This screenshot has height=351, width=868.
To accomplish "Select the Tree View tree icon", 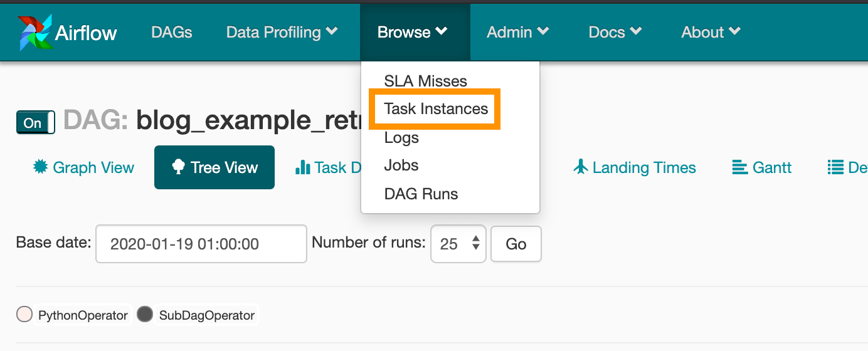I will pos(178,167).
